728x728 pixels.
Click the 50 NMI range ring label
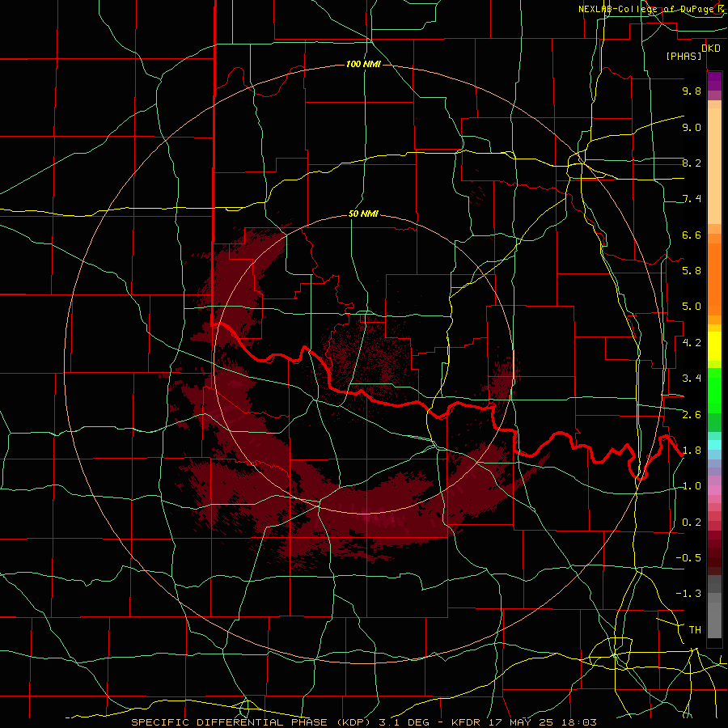363,214
